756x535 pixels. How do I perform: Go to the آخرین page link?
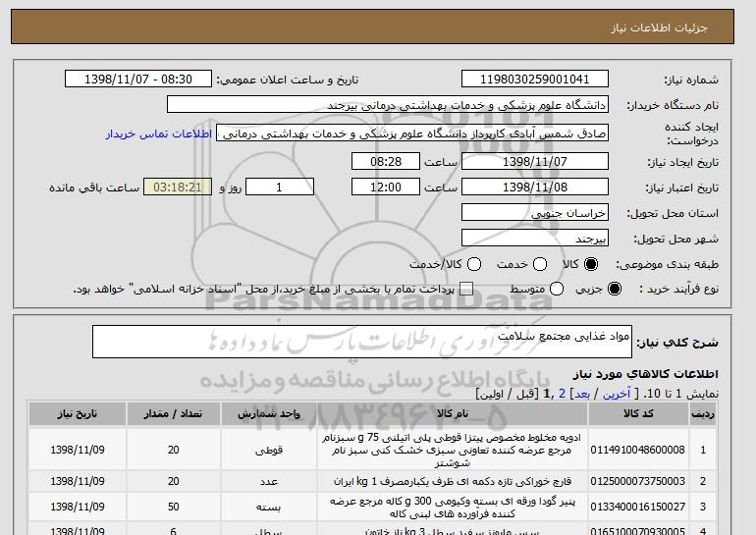[617, 394]
